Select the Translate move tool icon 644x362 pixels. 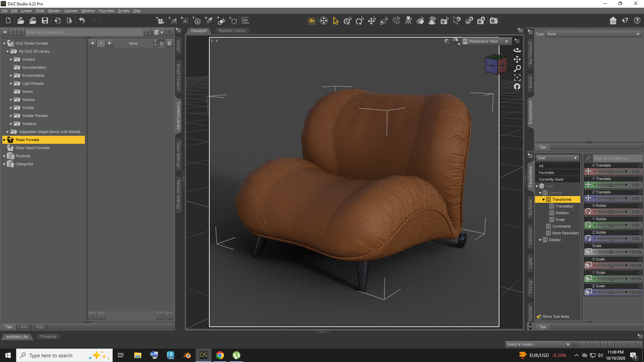pyautogui.click(x=372, y=21)
